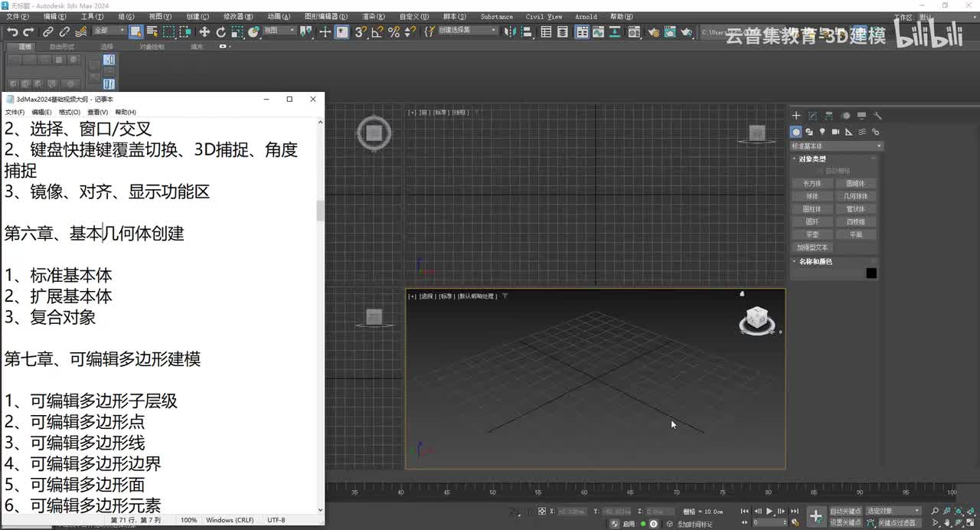Collapse the 对象类型 rollout

tap(812, 159)
